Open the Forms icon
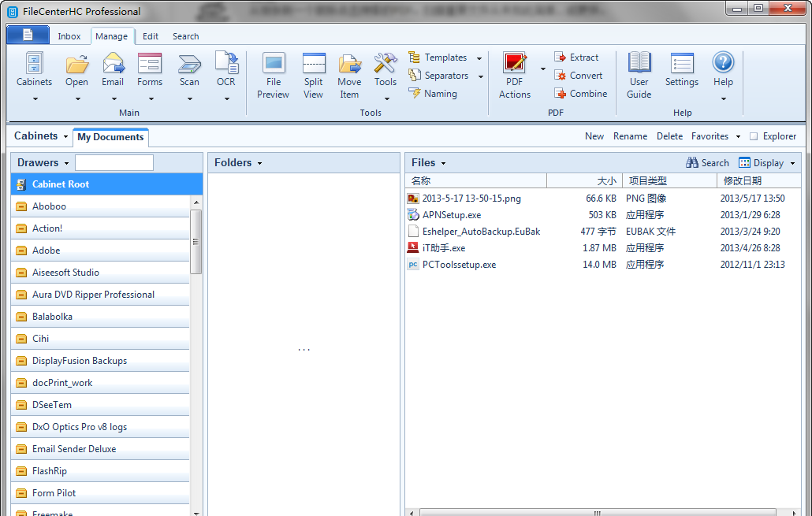 pyautogui.click(x=150, y=64)
